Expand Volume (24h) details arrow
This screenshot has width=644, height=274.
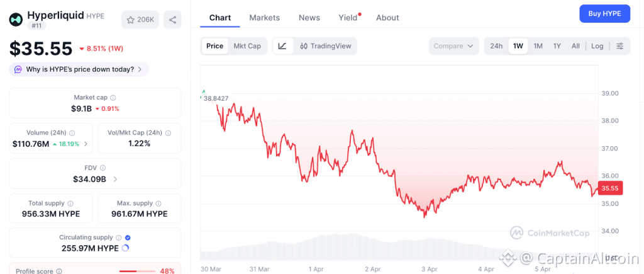click(x=86, y=144)
